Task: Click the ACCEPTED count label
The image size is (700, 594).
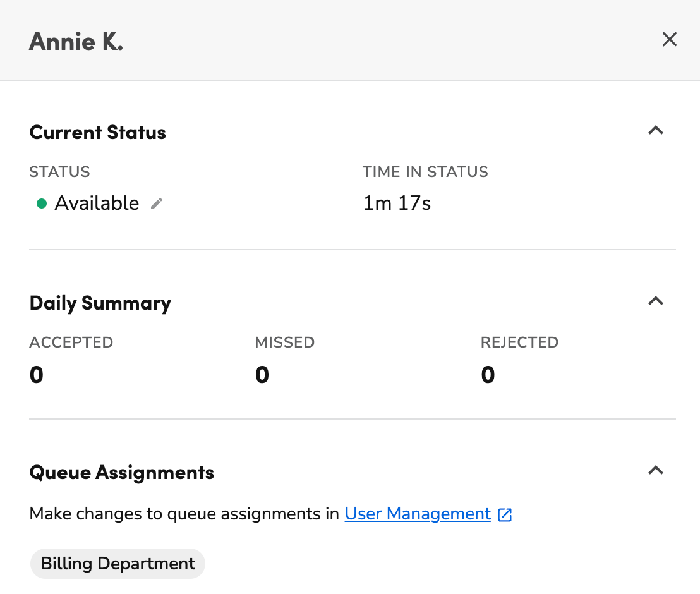Action: click(71, 342)
